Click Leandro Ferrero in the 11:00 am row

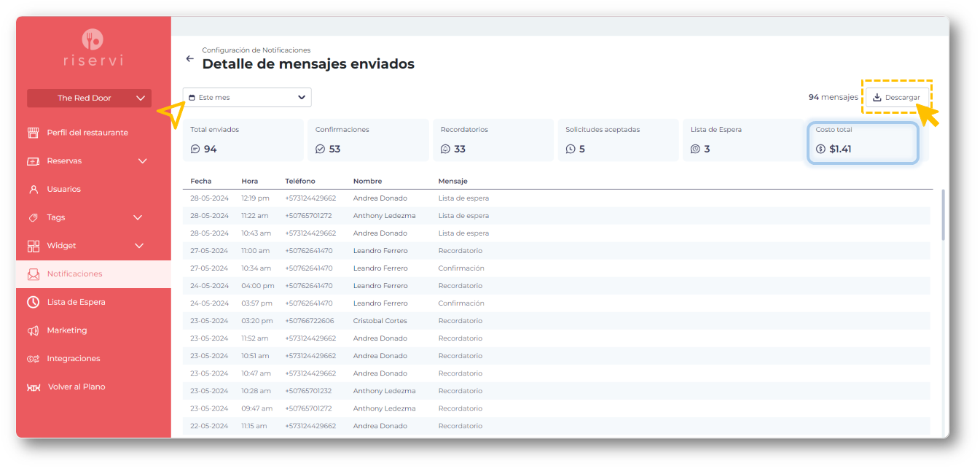(380, 251)
